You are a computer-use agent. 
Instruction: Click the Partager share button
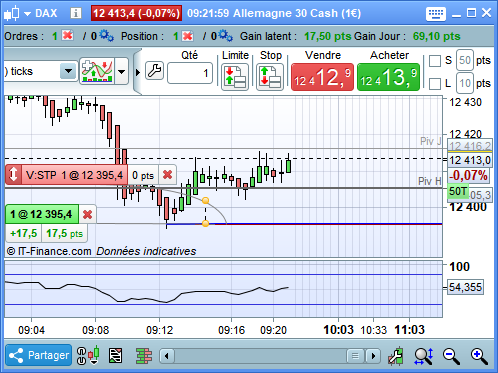point(39,355)
